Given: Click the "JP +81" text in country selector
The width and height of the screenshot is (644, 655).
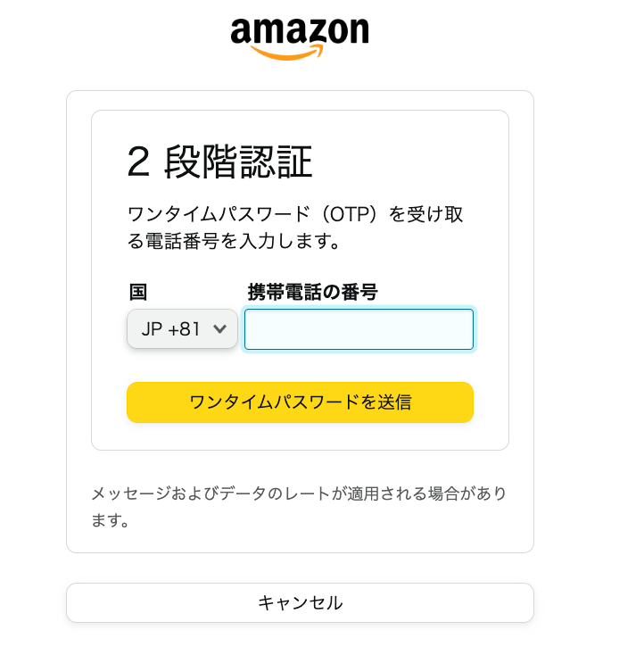Looking at the screenshot, I should [170, 329].
